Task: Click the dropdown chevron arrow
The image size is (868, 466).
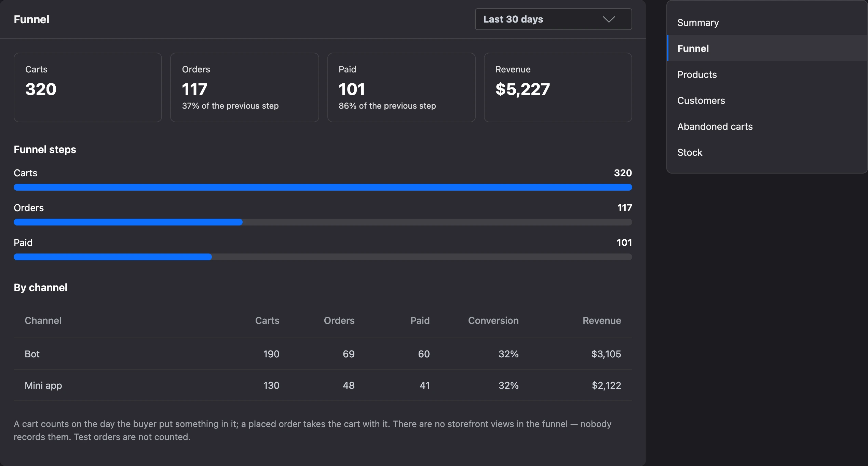Action: [609, 19]
